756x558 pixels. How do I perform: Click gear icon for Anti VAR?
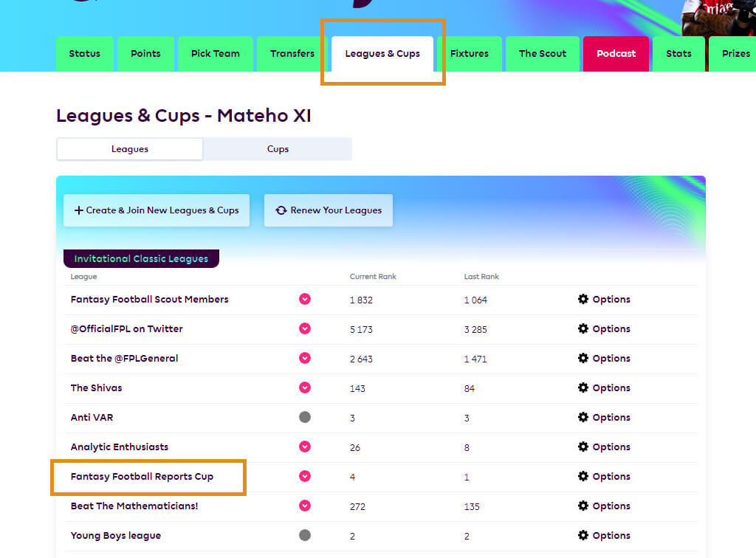[x=583, y=417]
